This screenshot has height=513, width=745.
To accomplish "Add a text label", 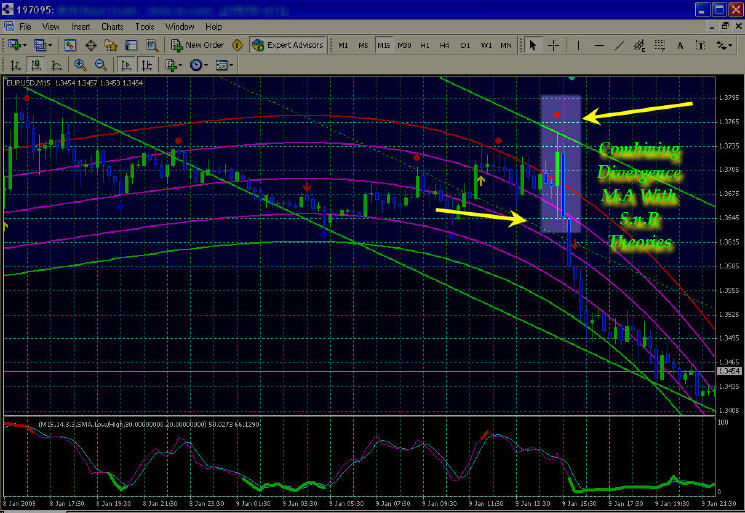I will tap(700, 46).
